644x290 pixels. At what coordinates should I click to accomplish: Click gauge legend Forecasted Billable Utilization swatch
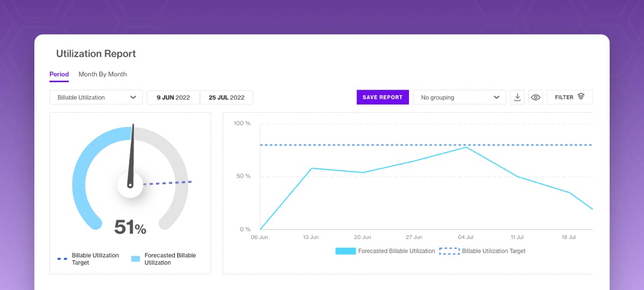click(136, 259)
